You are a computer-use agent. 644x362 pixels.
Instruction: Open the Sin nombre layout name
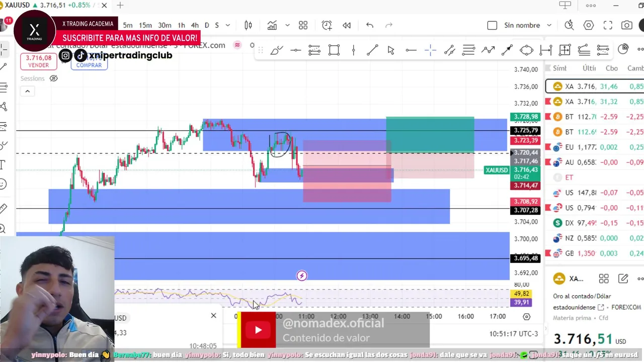coord(522,25)
